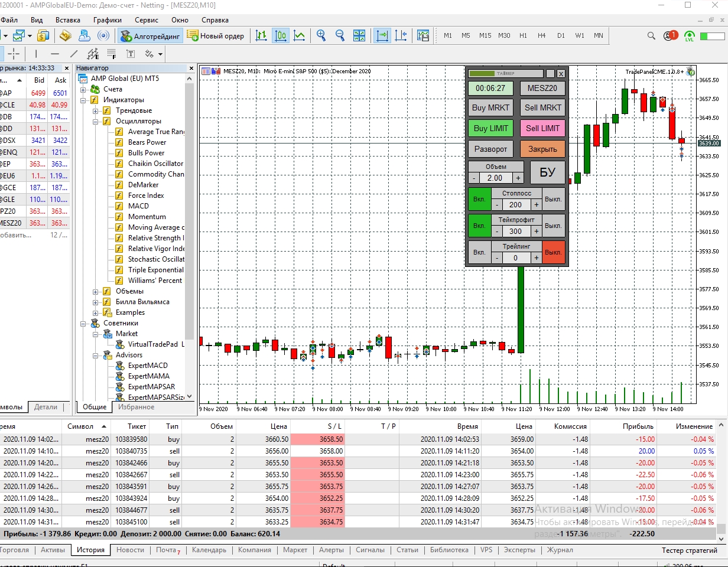The width and height of the screenshot is (728, 567).
Task: Open the accounts dollar icon
Action: [43, 36]
